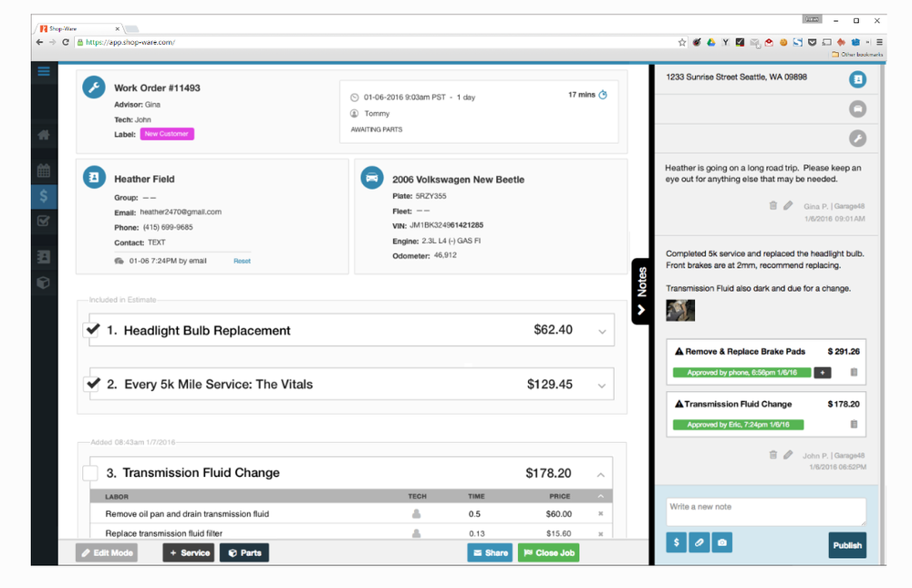The height and width of the screenshot is (588, 912).
Task: Click the heather2470@gmail.com email address
Action: pyautogui.click(x=181, y=211)
